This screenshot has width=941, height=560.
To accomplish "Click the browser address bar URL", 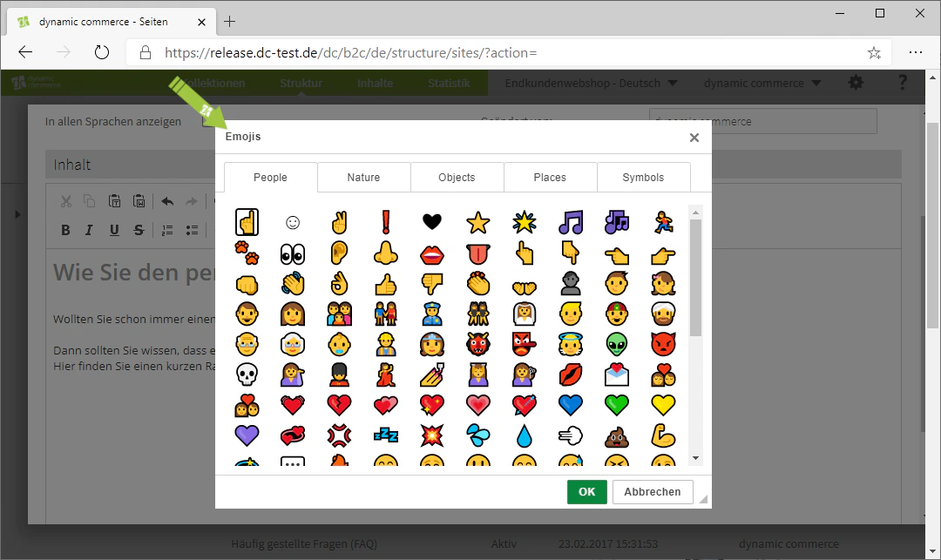I will [x=350, y=53].
